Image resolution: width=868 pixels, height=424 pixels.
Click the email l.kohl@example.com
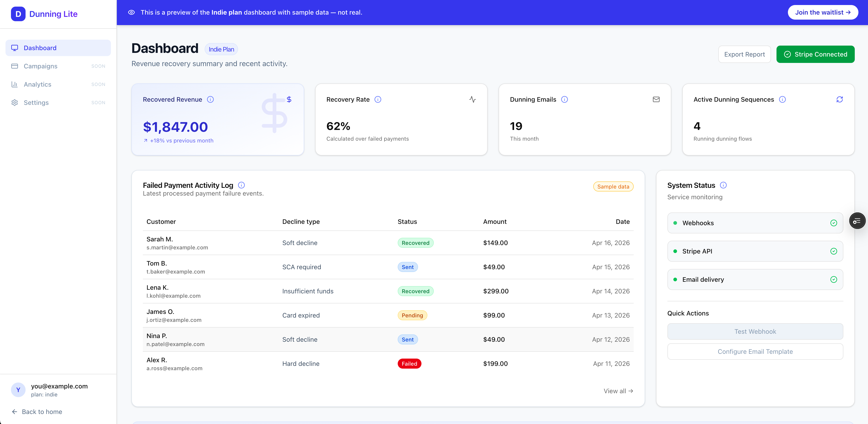pyautogui.click(x=173, y=296)
